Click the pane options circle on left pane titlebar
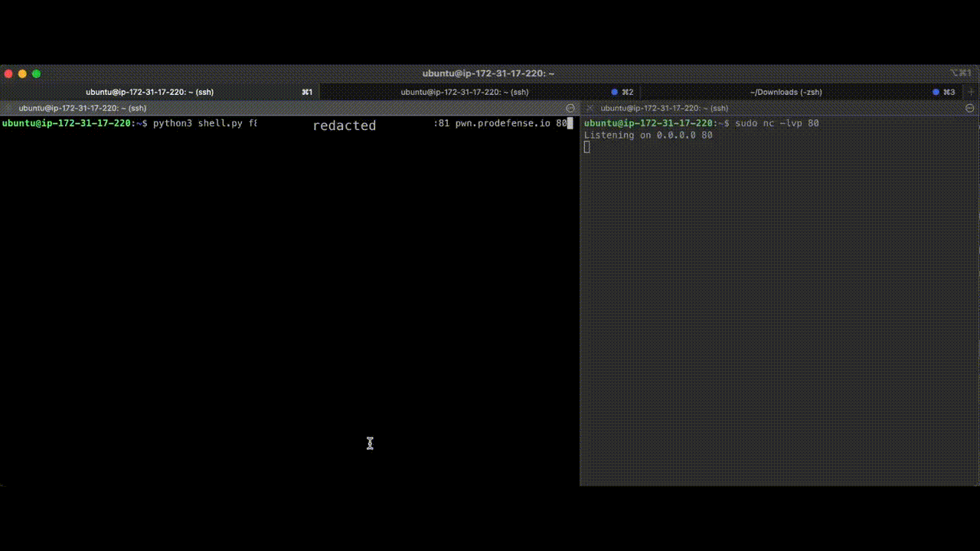This screenshot has width=980, height=551. coord(570,108)
